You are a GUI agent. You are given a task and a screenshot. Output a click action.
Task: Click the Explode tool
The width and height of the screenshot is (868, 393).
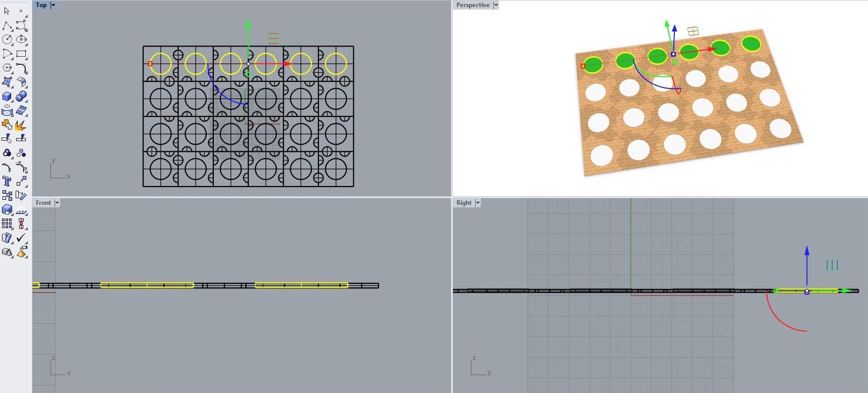[21, 124]
